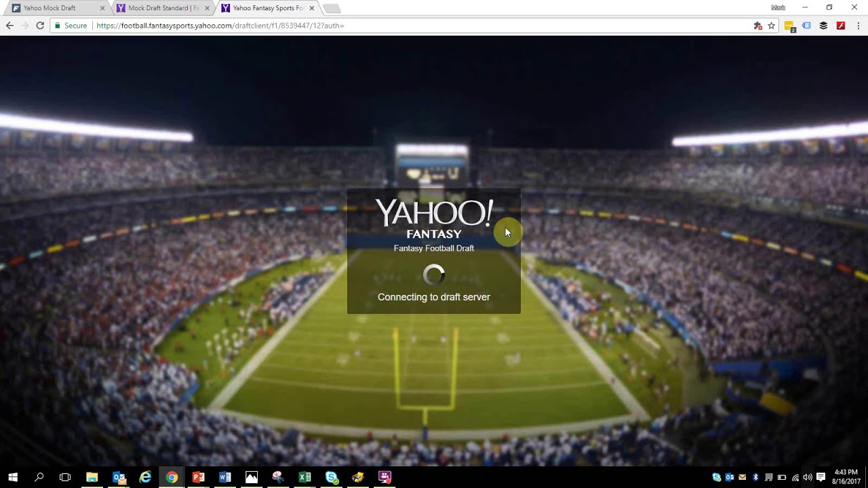Go back to the previous page
The image size is (868, 488).
[x=9, y=26]
